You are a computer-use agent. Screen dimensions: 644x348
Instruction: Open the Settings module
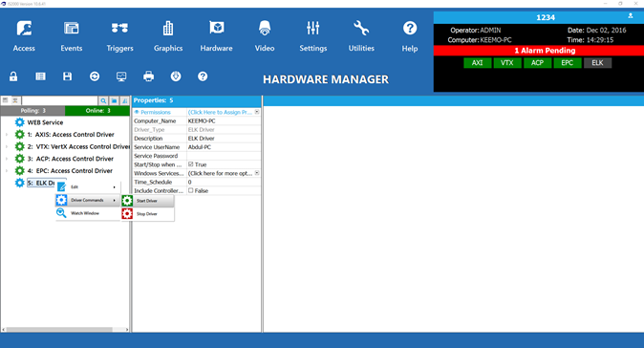pyautogui.click(x=313, y=35)
